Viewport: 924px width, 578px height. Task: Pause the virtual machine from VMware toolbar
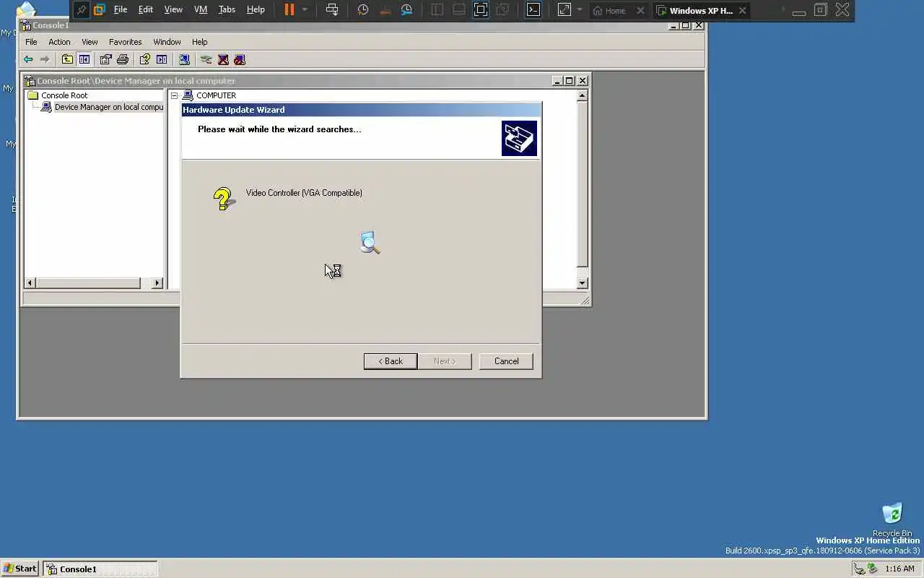pyautogui.click(x=289, y=10)
